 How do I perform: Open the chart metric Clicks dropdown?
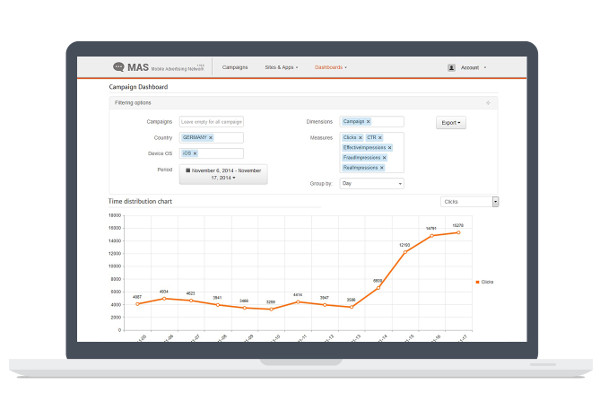pos(470,201)
